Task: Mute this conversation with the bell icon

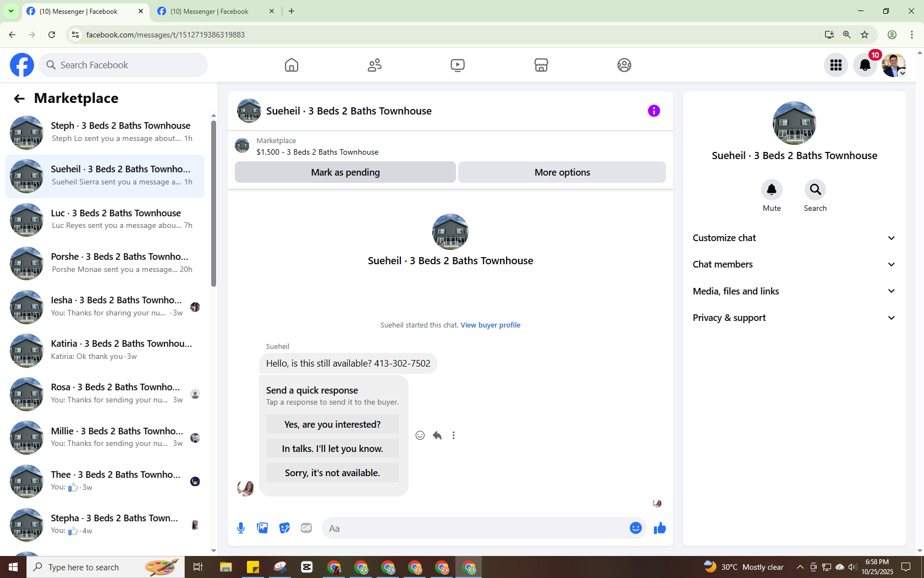Action: pyautogui.click(x=772, y=190)
